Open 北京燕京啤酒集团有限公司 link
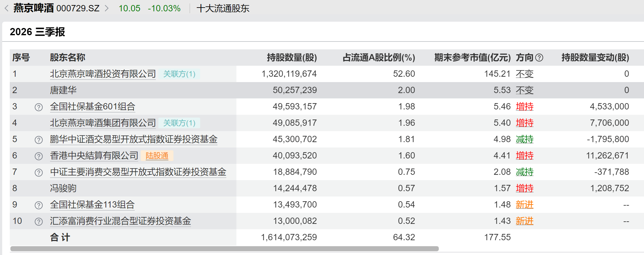 pos(103,123)
